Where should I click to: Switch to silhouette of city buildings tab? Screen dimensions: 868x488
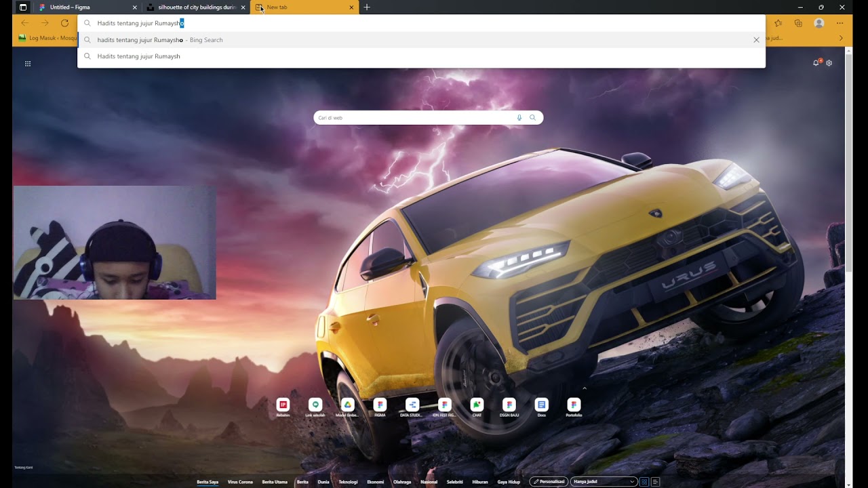click(x=196, y=7)
